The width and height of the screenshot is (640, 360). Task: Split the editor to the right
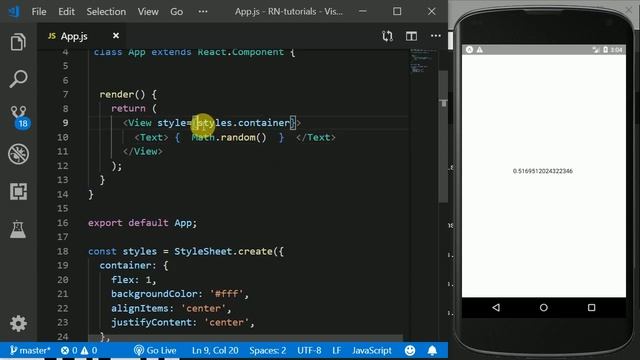411,36
